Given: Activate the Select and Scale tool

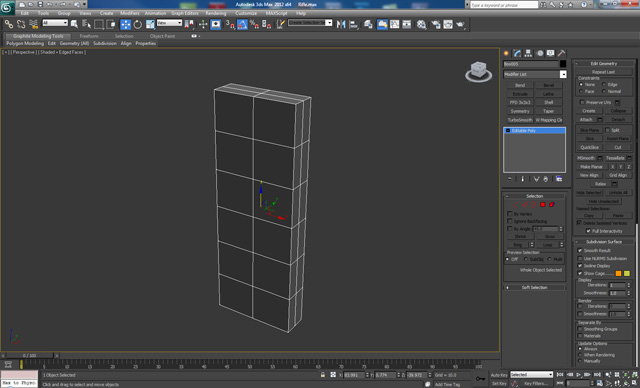Looking at the screenshot, I should [150, 24].
